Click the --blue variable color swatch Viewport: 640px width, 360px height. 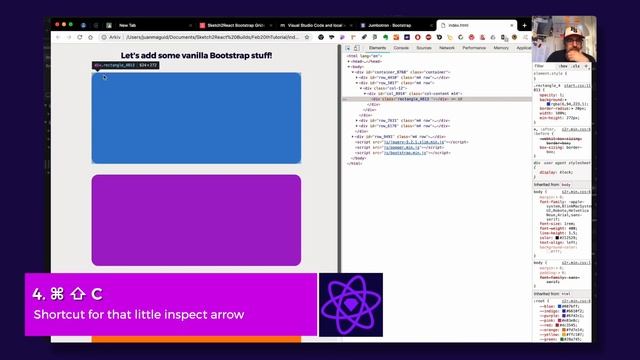(x=560, y=306)
